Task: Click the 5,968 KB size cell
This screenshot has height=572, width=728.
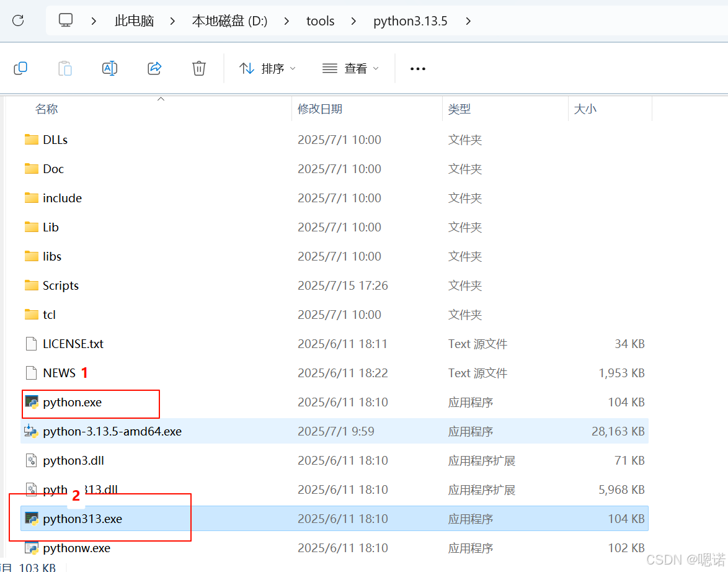Action: (622, 489)
